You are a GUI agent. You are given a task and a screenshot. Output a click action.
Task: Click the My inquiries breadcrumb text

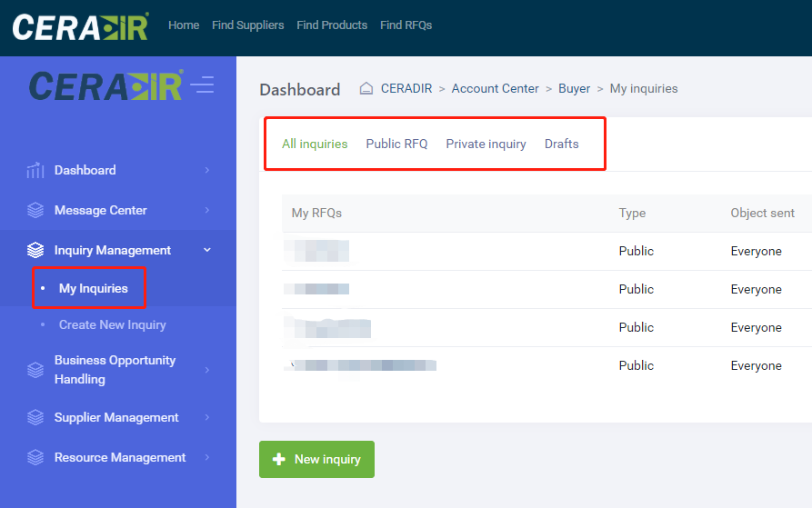[644, 88]
